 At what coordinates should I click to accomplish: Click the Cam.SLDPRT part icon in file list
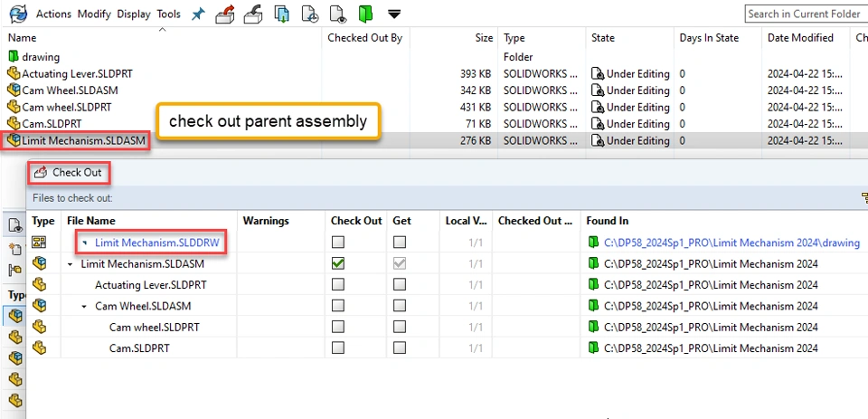point(14,123)
